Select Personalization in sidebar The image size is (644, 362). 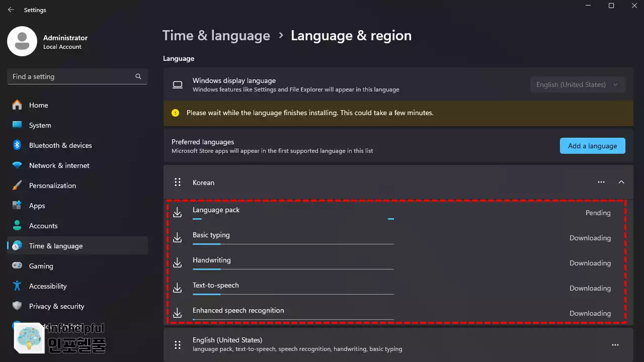[77, 186]
